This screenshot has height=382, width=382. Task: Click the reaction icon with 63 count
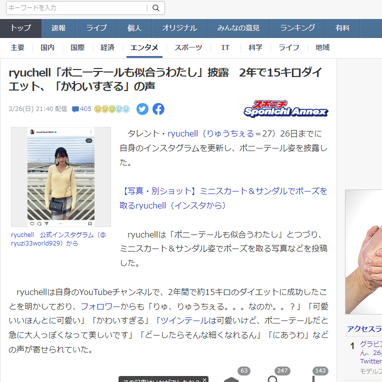point(232,378)
